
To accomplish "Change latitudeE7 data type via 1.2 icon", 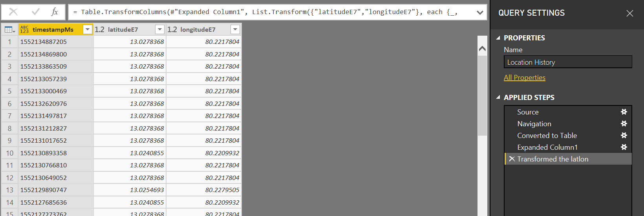I will click(x=99, y=29).
